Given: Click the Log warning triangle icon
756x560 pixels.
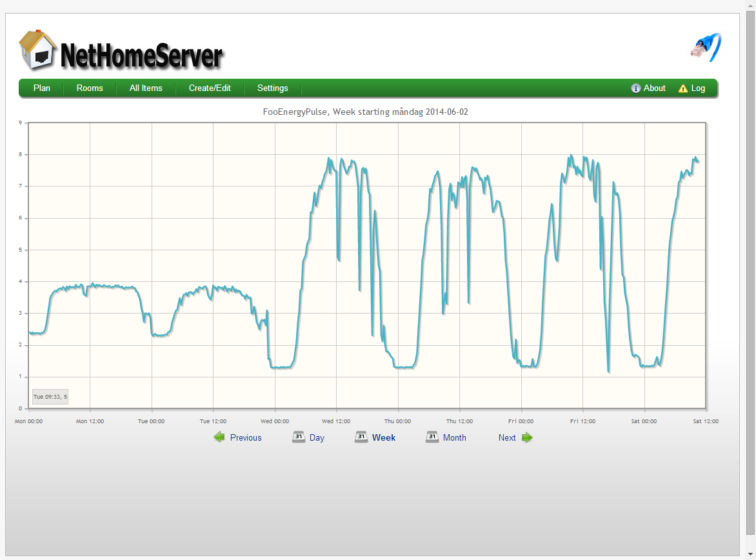Looking at the screenshot, I should (683, 88).
